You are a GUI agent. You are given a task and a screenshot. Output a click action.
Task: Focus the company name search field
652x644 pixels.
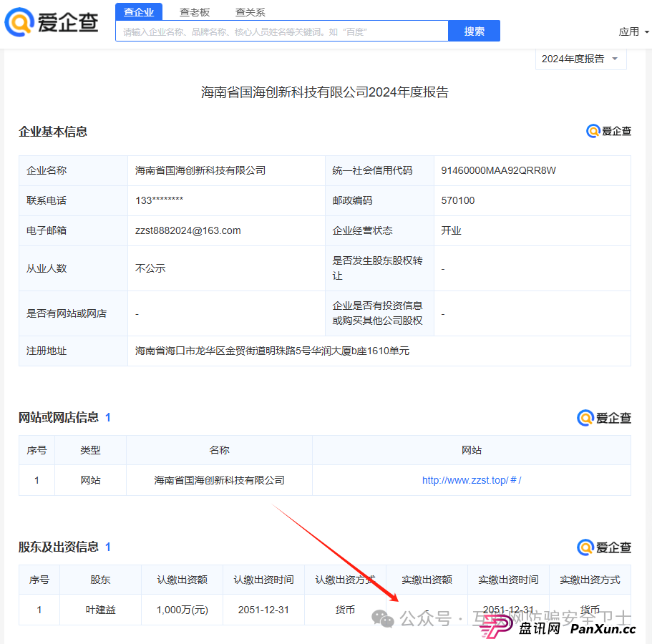pyautogui.click(x=282, y=31)
